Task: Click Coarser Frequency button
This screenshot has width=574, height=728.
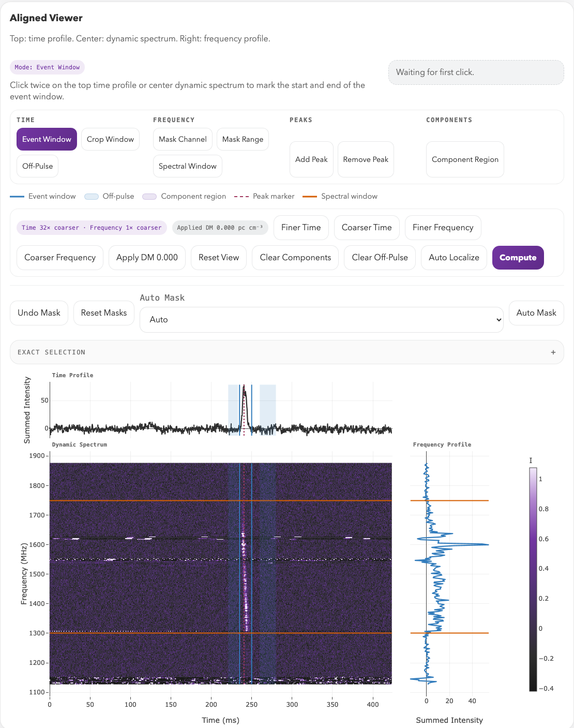Action: [x=60, y=258]
